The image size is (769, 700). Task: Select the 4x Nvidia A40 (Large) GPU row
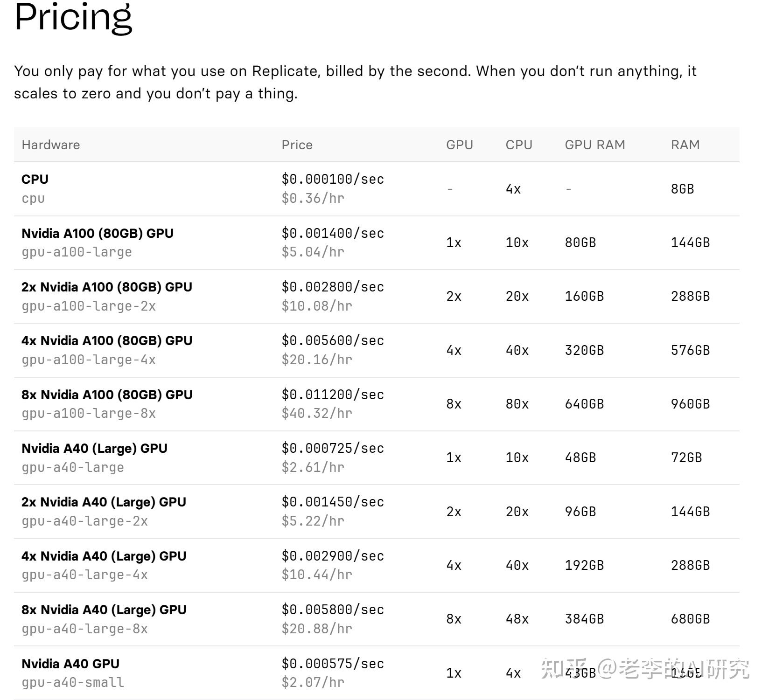coord(104,556)
